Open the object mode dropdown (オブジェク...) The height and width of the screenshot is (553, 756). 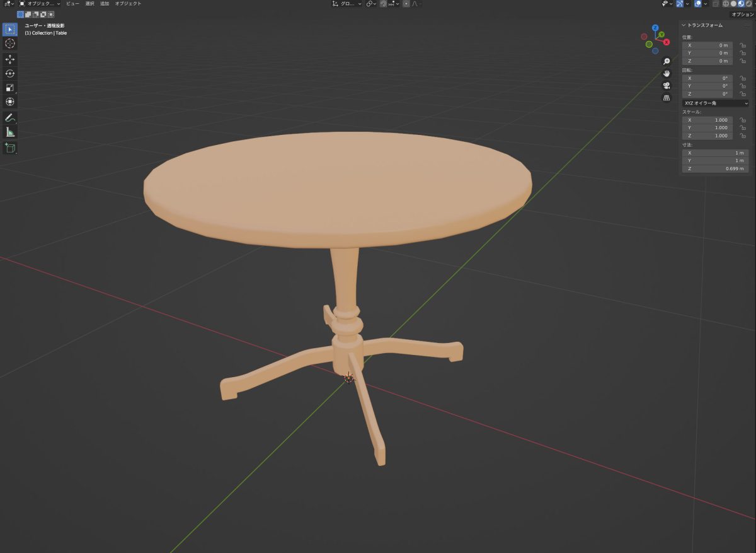[40, 4]
